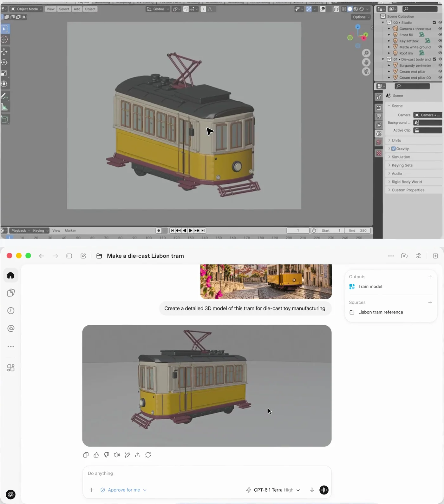Click the microphone dictation icon
The height and width of the screenshot is (504, 444).
(312, 490)
